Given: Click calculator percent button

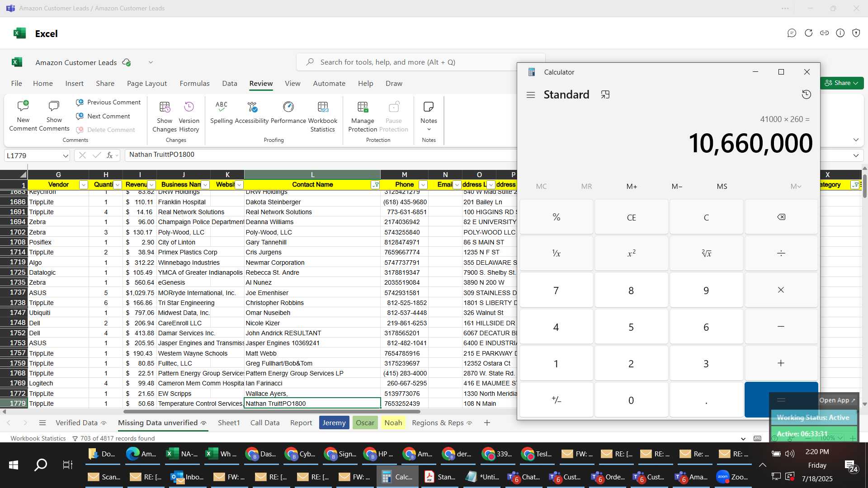Looking at the screenshot, I should click(x=556, y=217).
